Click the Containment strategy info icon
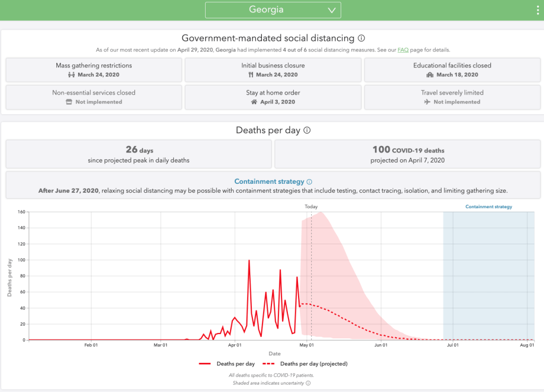This screenshot has width=544, height=392. pos(309,182)
